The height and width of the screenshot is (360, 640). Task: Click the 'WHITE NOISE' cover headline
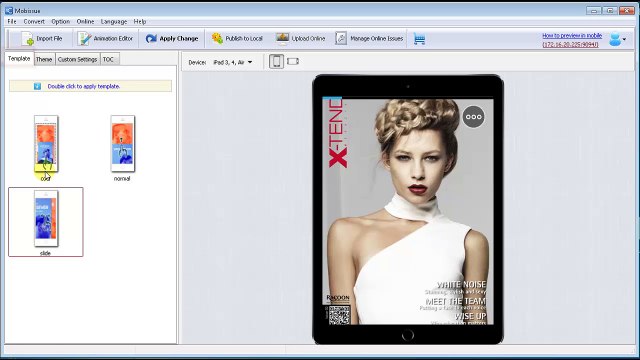[461, 284]
